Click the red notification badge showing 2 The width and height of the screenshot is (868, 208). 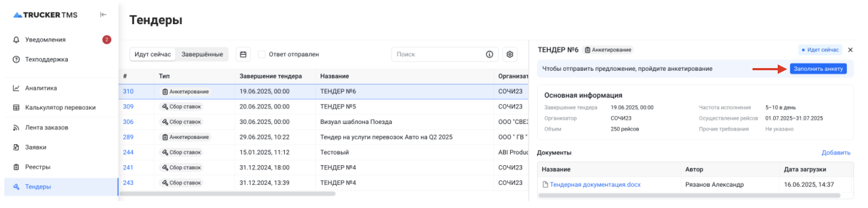(x=107, y=40)
